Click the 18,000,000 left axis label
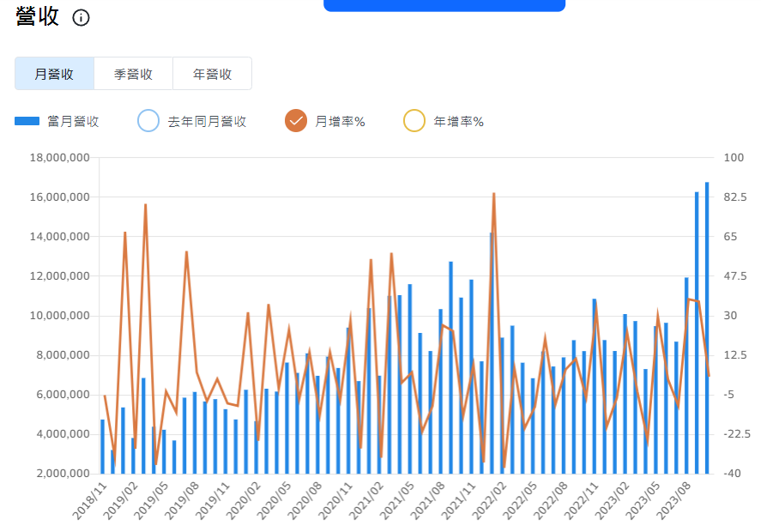The height and width of the screenshot is (532, 761). coord(60,158)
